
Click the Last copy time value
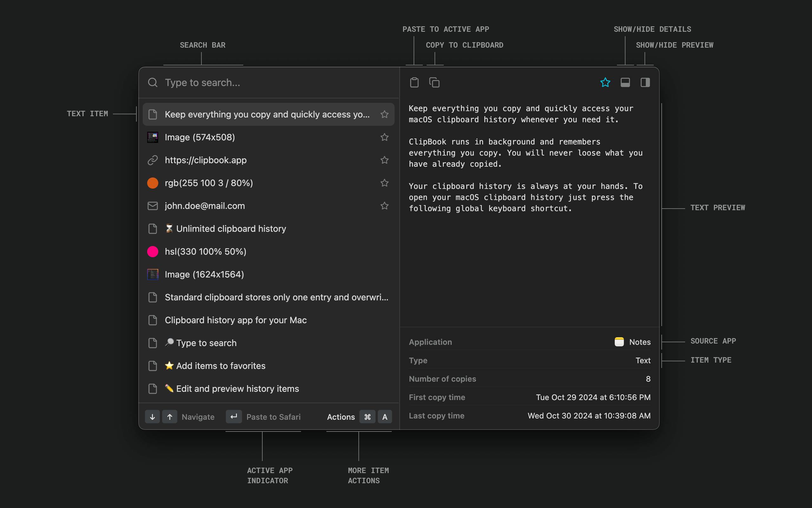coord(589,416)
